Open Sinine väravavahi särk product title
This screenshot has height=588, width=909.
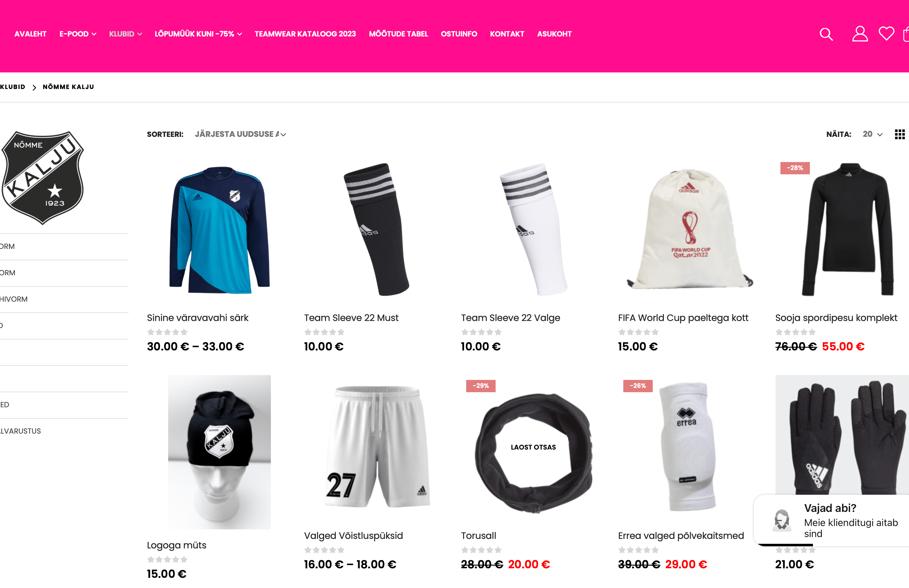coord(197,318)
